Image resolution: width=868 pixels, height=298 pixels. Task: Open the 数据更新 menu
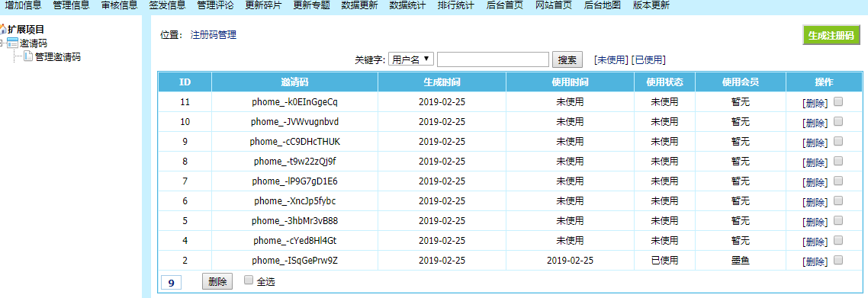pos(359,5)
